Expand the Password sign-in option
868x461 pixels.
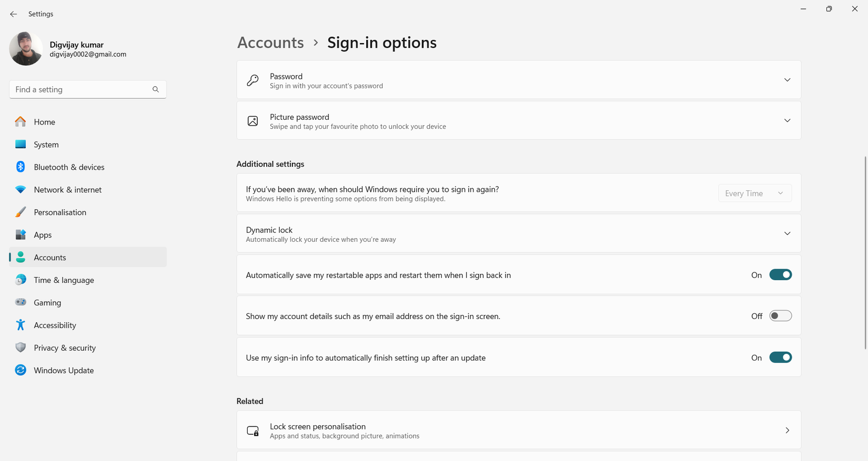click(787, 80)
